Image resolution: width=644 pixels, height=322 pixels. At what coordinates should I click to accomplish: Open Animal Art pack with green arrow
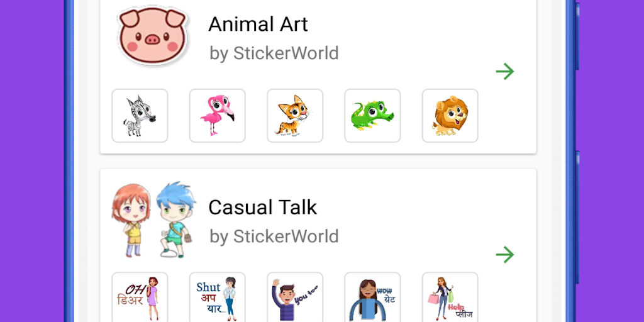coord(505,72)
